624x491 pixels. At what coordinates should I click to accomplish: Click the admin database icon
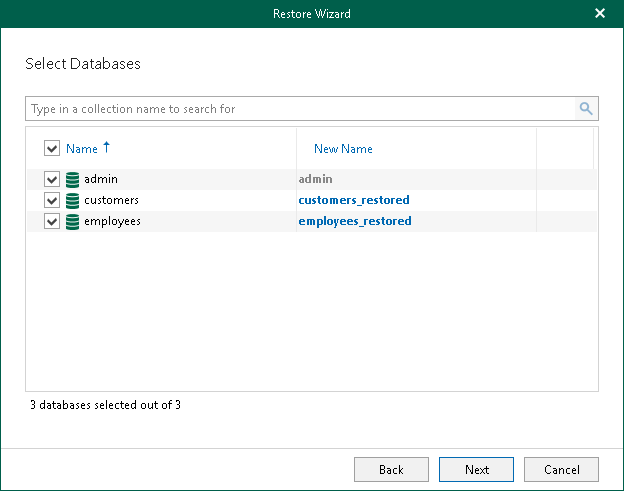[x=72, y=179]
